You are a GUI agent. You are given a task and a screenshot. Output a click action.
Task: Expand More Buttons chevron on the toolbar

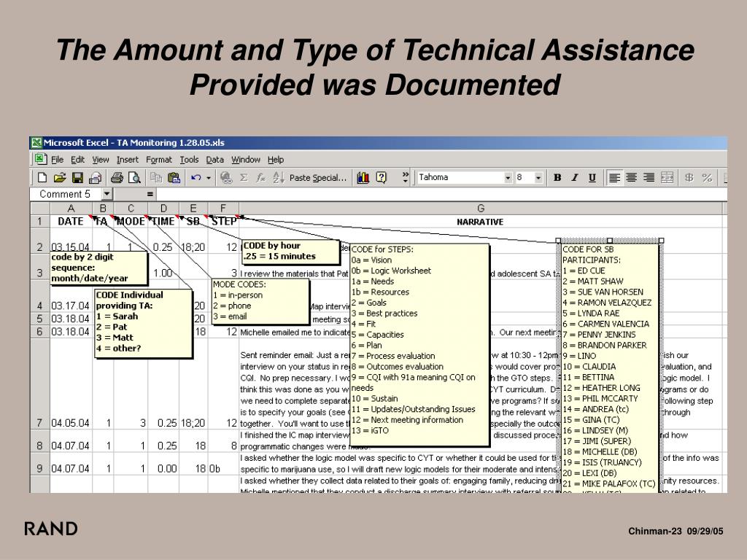tap(405, 177)
